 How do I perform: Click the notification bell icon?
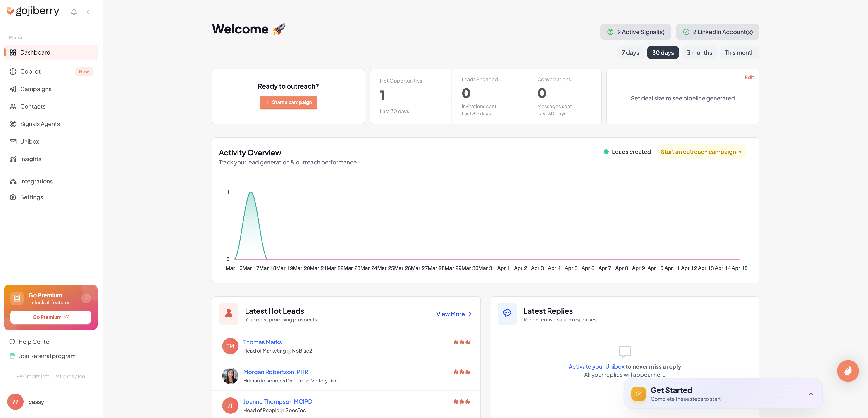[x=74, y=12]
